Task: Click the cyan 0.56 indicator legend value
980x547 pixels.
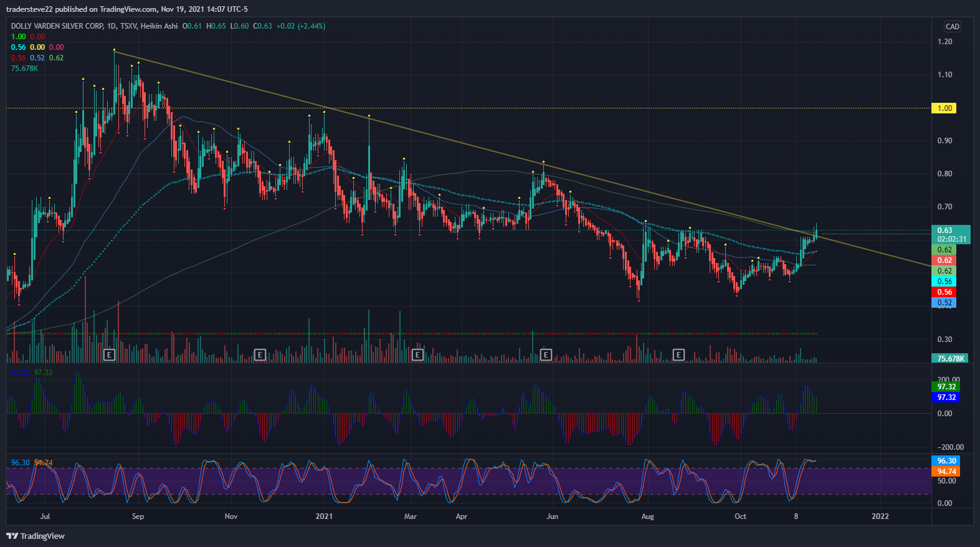Action: pyautogui.click(x=19, y=47)
